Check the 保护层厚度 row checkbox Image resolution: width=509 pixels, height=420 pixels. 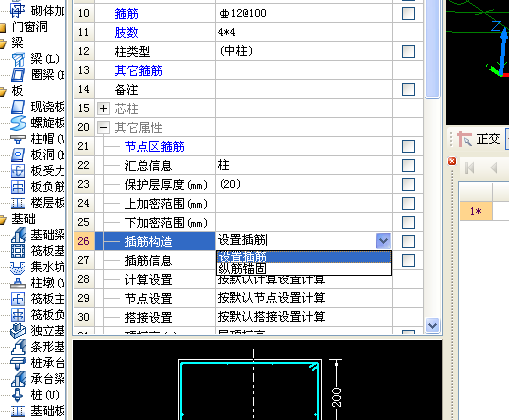pos(408,184)
